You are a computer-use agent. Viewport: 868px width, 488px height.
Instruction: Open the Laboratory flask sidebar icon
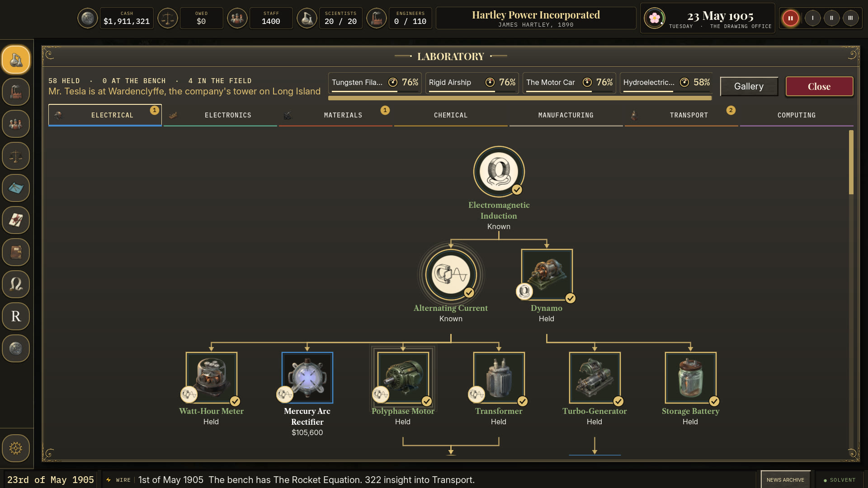[16, 60]
